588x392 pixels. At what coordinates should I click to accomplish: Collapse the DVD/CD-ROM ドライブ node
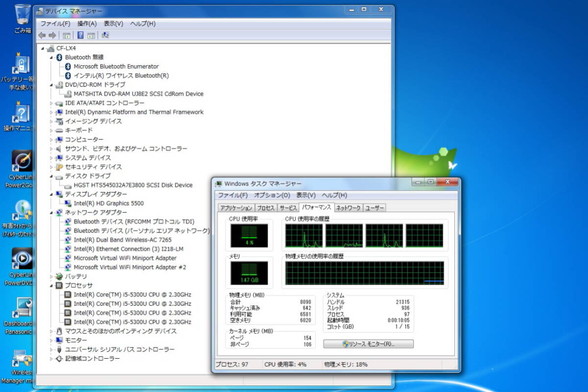51,85
